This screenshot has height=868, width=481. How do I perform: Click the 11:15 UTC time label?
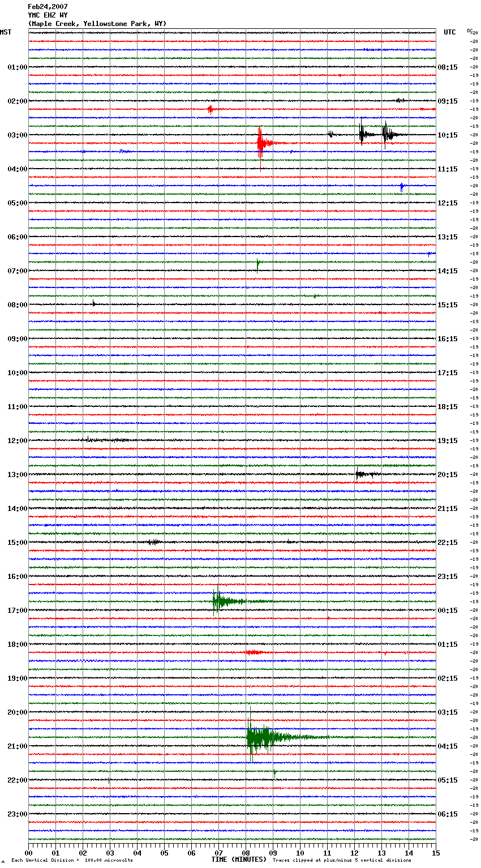[x=448, y=169]
